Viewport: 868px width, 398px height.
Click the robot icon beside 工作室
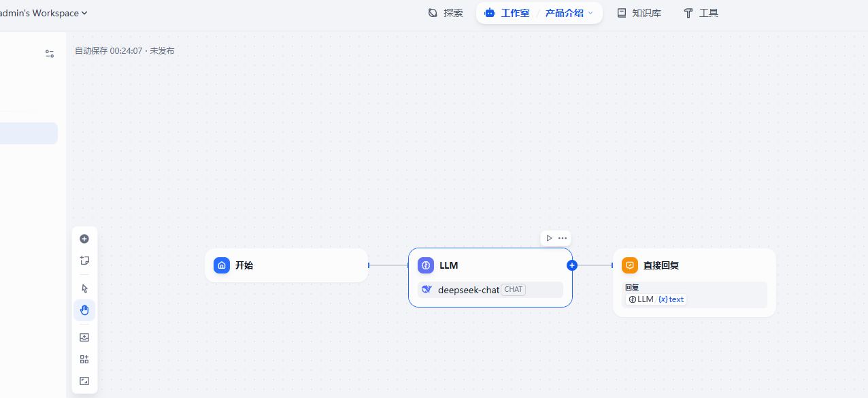click(x=490, y=13)
